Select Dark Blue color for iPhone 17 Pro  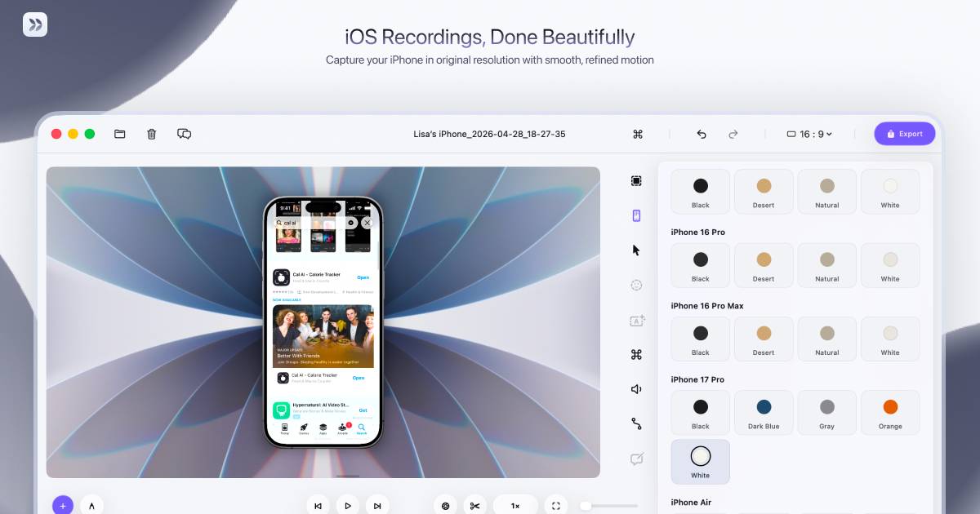tap(764, 413)
